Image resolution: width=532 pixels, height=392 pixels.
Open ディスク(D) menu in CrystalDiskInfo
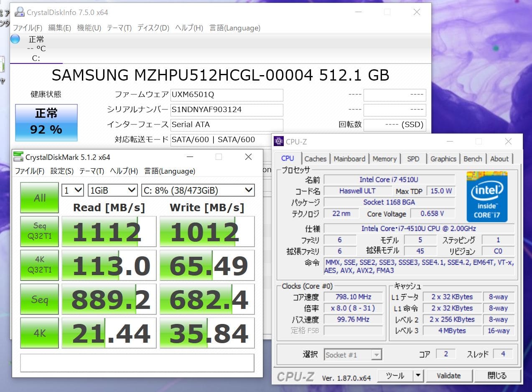153,28
